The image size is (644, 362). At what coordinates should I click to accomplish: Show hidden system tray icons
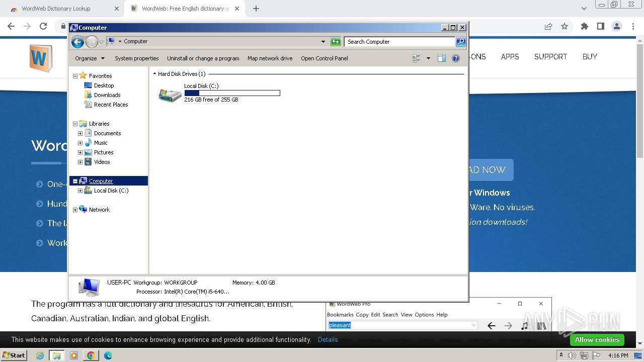pyautogui.click(x=561, y=355)
